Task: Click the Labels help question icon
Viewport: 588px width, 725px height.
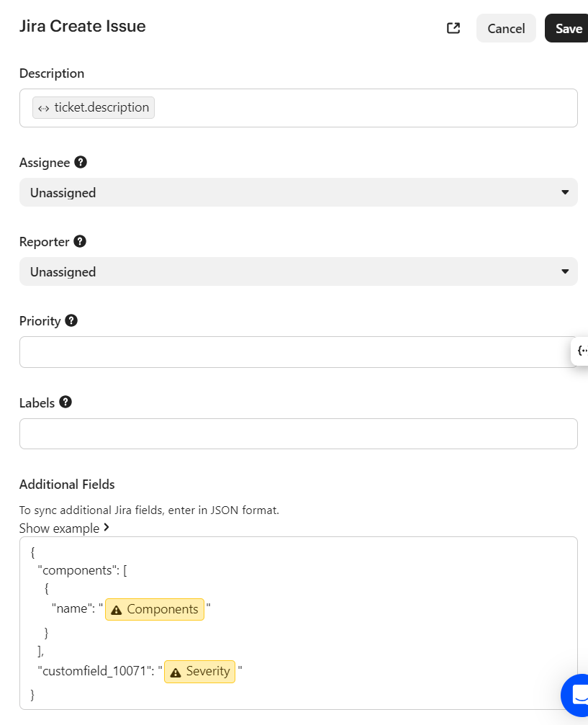Action: (x=65, y=402)
